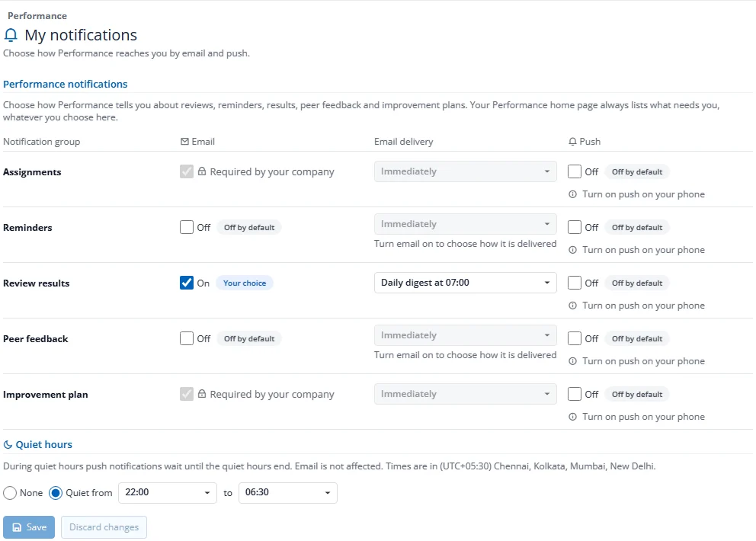Click the Reminders email Off by default badge
756x541 pixels.
point(249,228)
